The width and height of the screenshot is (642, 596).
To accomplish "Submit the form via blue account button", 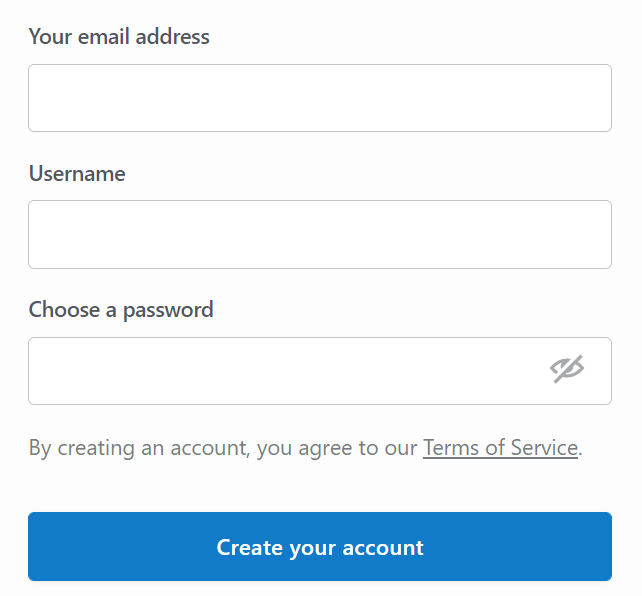I will [319, 547].
